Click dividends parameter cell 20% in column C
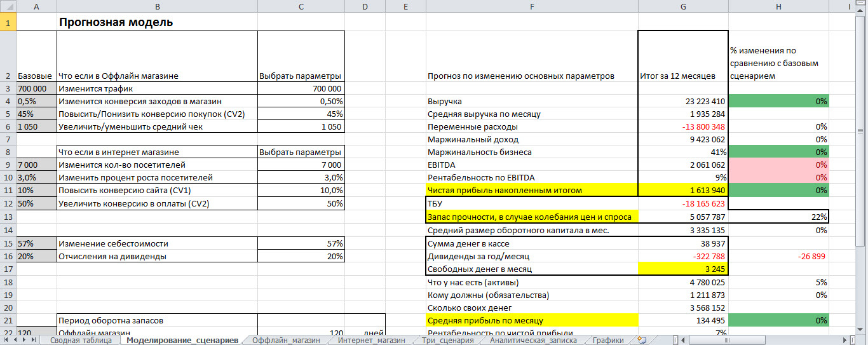This screenshot has width=868, height=345. [x=301, y=256]
